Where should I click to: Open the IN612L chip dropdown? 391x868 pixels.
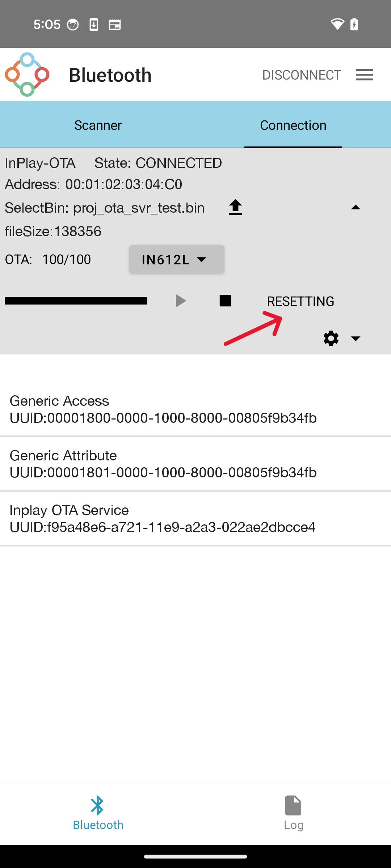[177, 259]
